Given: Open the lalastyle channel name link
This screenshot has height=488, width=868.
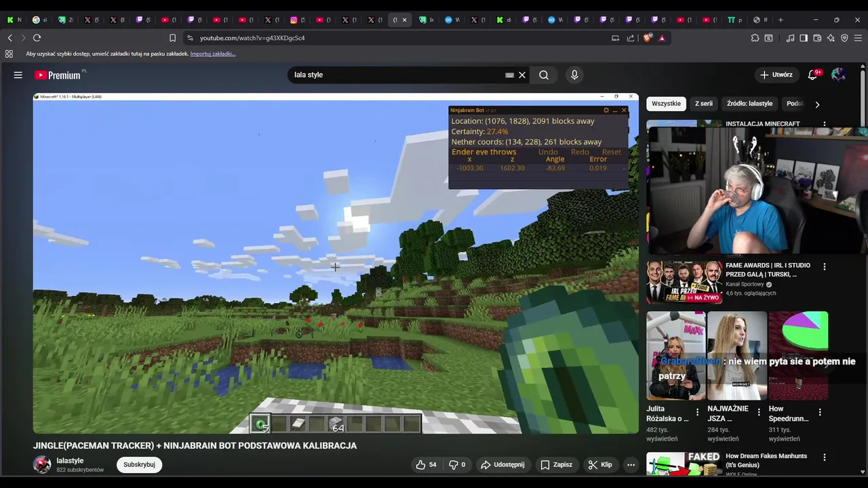Looking at the screenshot, I should [70, 461].
